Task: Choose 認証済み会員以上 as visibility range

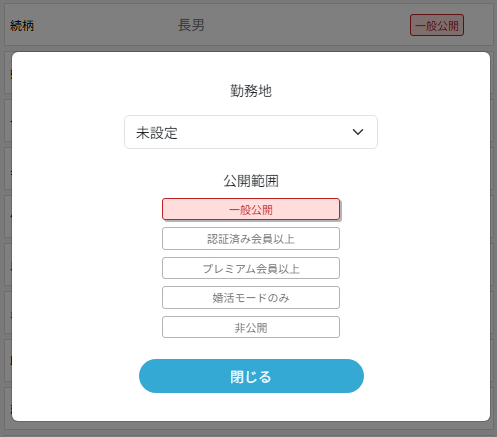Action: (251, 239)
